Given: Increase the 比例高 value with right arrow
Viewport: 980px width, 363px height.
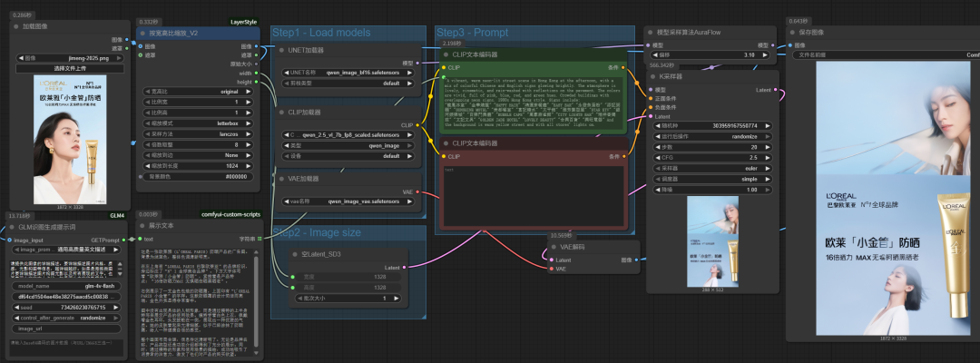Looking at the screenshot, I should pyautogui.click(x=249, y=113).
